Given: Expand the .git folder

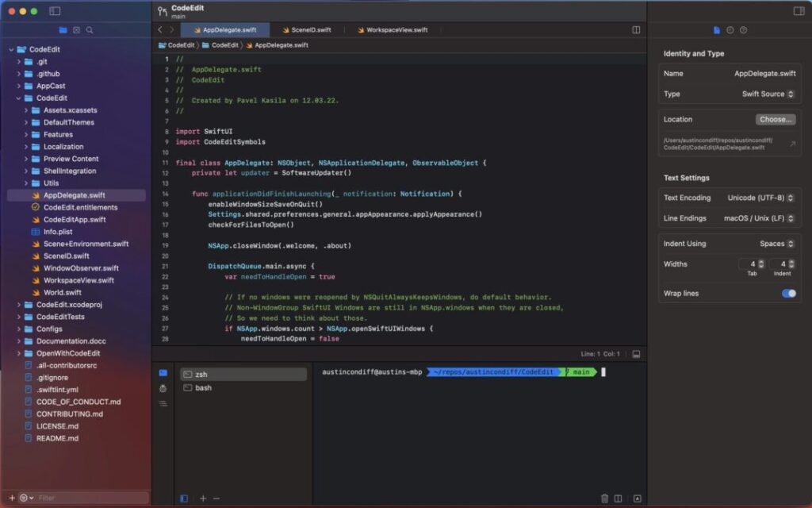Looking at the screenshot, I should (x=19, y=62).
